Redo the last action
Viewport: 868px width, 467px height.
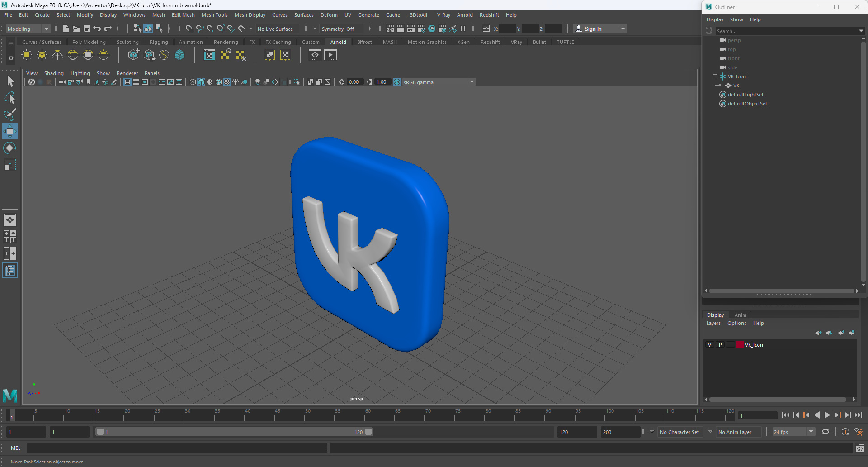click(108, 29)
